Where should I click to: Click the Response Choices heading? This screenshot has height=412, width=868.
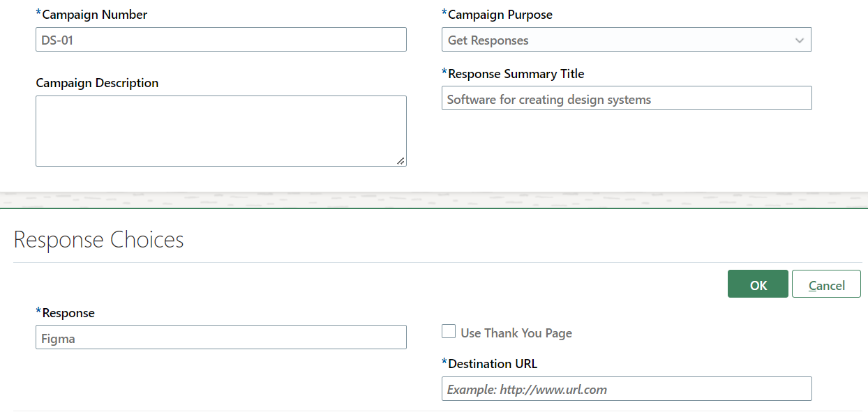point(98,240)
